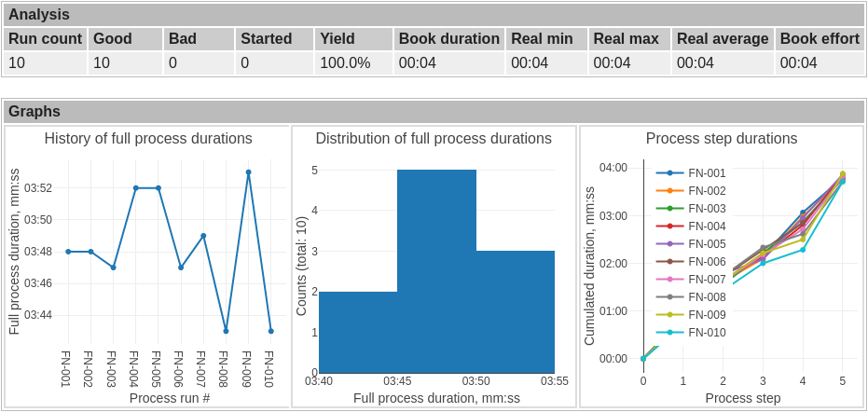868x412 pixels.
Task: Click the Run count column header
Action: (46, 39)
